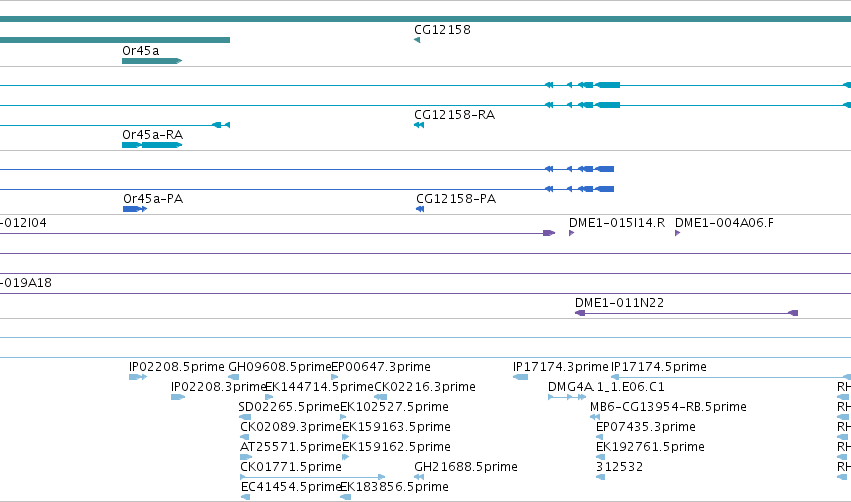Click the purple DME1-011N22 span line

pos(687,313)
